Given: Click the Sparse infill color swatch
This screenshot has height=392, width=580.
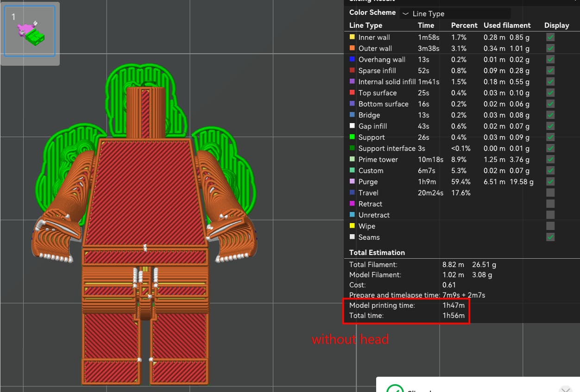Looking at the screenshot, I should pos(352,70).
